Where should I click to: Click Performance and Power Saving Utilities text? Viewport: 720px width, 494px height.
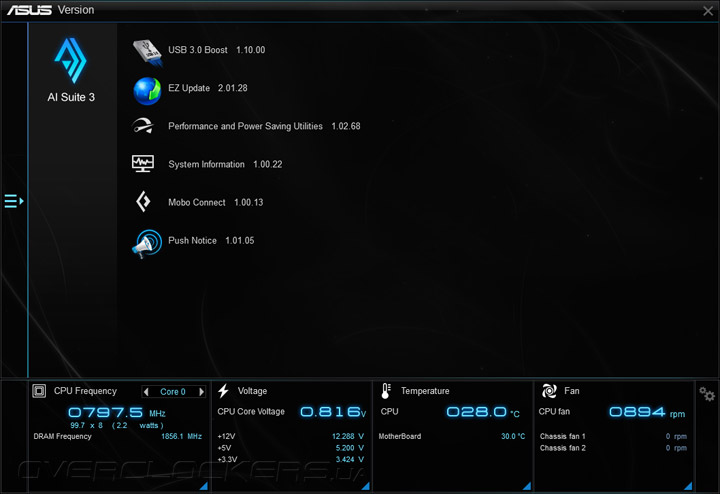[245, 126]
